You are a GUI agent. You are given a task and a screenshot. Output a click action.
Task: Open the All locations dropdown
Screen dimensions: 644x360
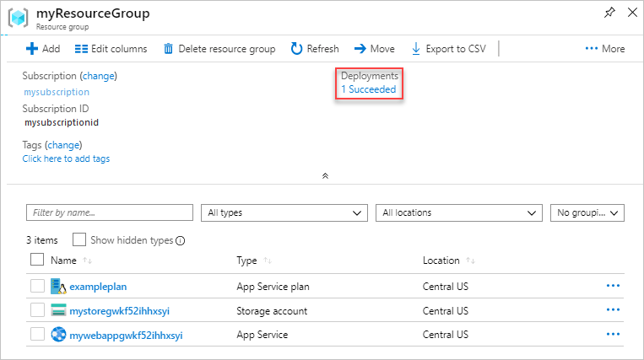pos(457,212)
